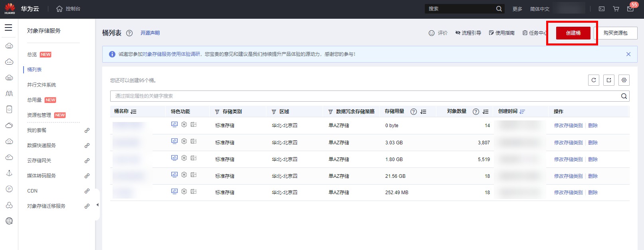Click help icon next to 桶列表 title
The height and width of the screenshot is (250, 644).
[129, 33]
